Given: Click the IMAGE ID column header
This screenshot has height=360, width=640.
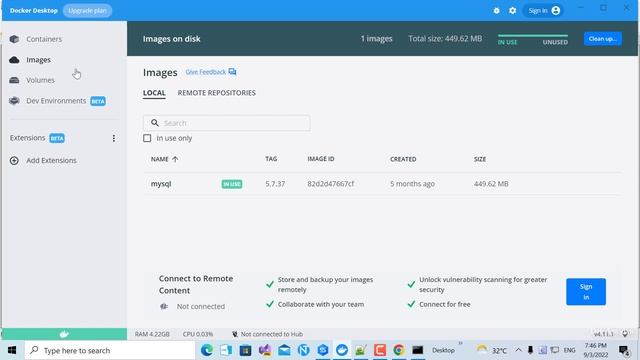Looking at the screenshot, I should point(321,159).
